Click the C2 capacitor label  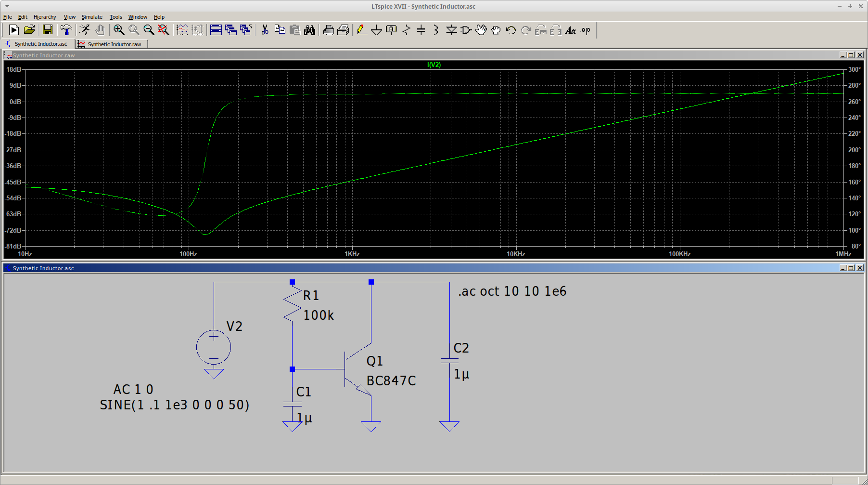click(461, 348)
